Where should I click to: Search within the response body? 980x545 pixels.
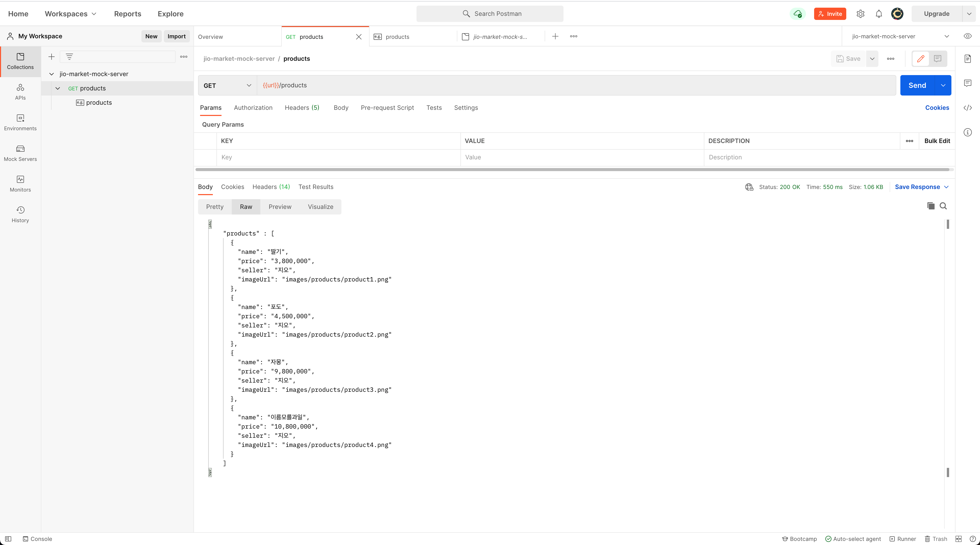[943, 206]
